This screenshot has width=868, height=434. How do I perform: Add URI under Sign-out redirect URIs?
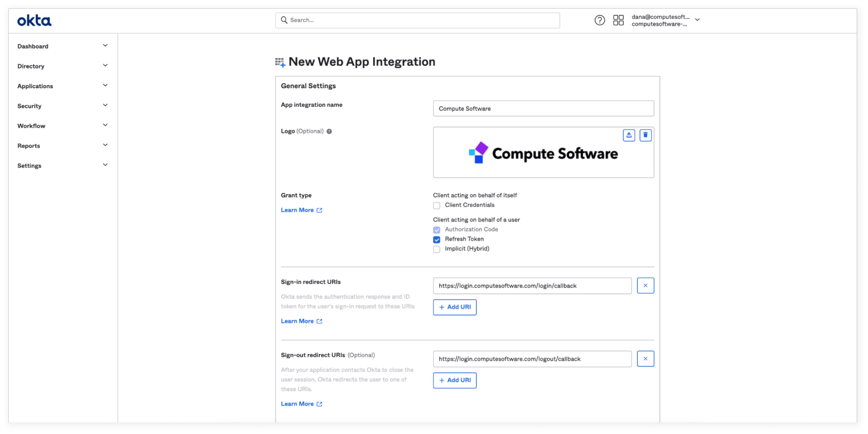pos(455,381)
